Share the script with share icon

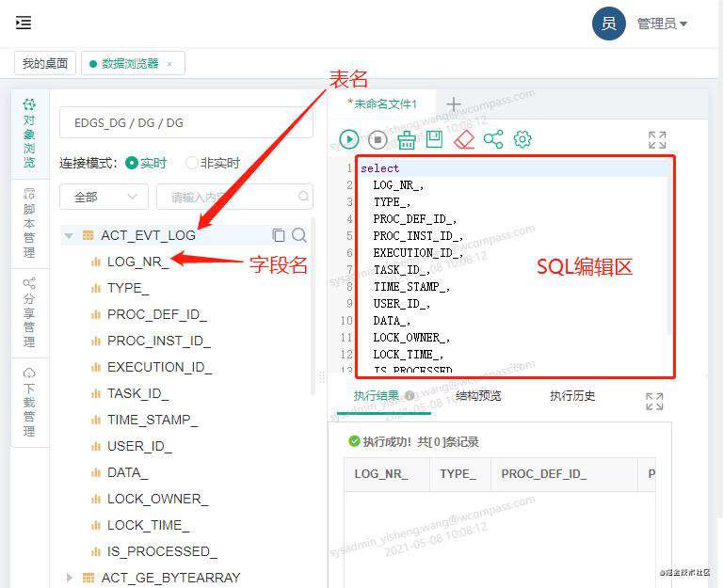point(493,139)
